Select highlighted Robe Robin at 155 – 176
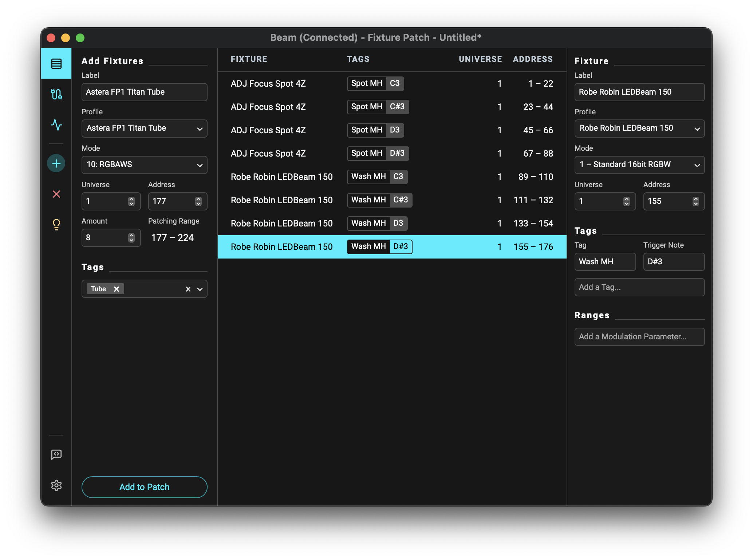The width and height of the screenshot is (753, 560). (392, 247)
